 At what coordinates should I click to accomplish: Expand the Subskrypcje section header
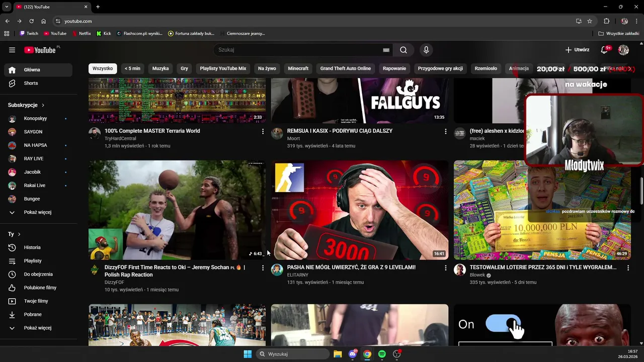26,105
